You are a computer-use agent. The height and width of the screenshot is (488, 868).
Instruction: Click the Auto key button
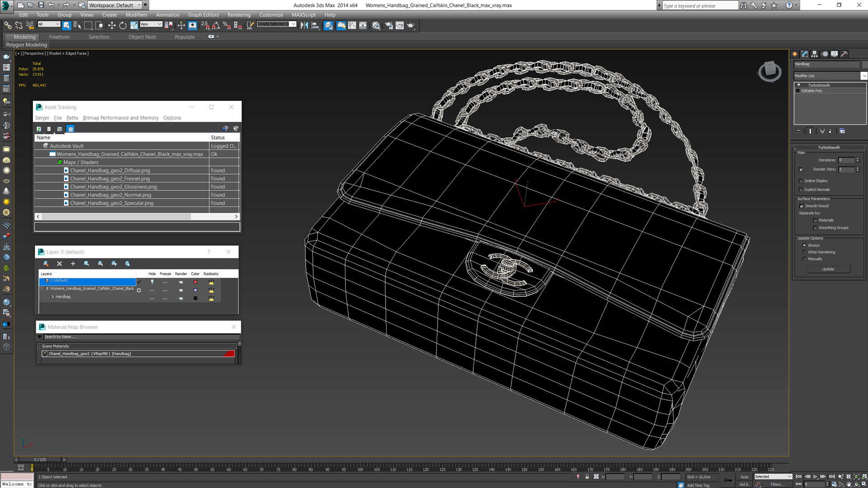[744, 477]
